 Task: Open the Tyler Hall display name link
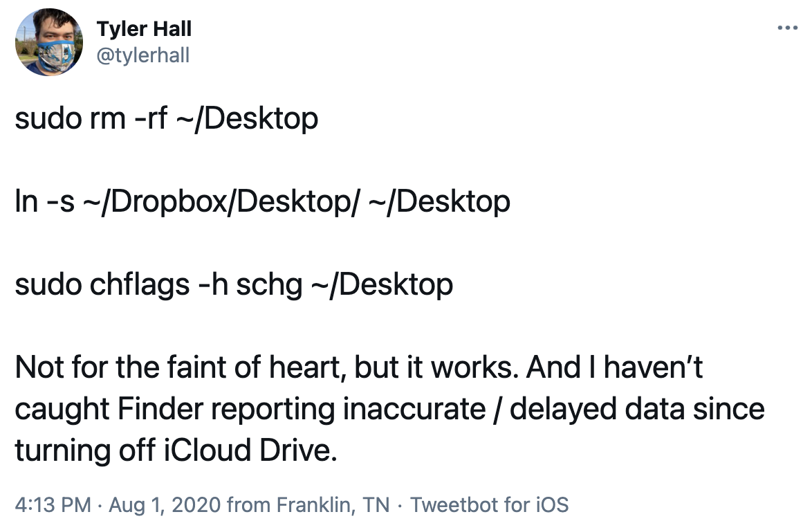144,29
